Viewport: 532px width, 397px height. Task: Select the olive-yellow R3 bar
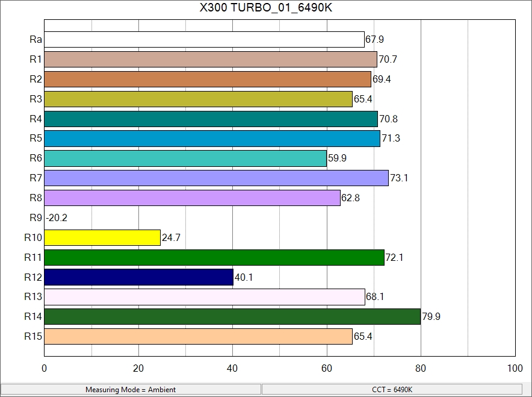(198, 99)
